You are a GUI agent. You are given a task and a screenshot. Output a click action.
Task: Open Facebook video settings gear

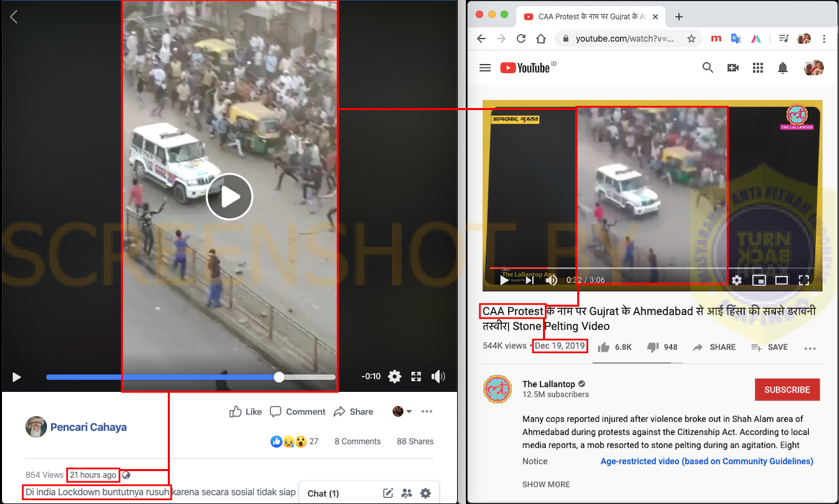click(395, 376)
